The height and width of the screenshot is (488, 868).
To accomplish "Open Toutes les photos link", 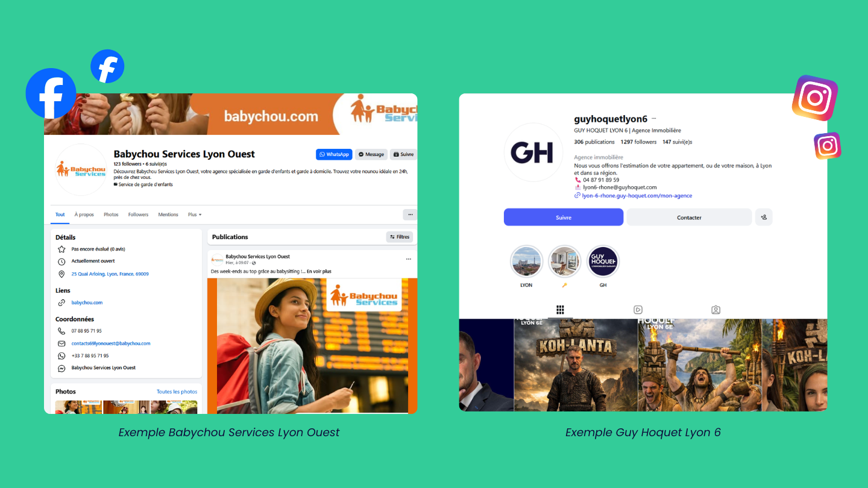I will pyautogui.click(x=177, y=392).
